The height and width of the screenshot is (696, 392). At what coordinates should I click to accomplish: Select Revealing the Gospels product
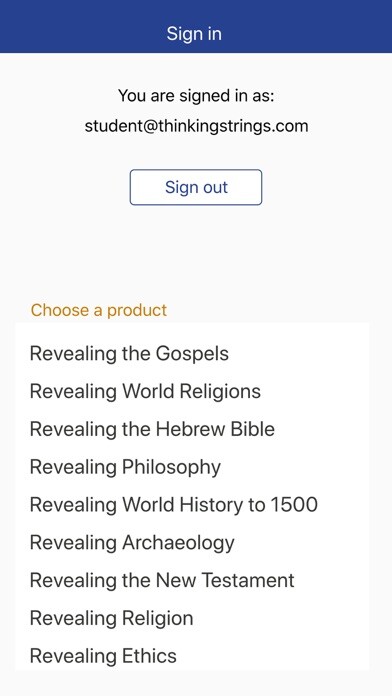[x=192, y=354]
